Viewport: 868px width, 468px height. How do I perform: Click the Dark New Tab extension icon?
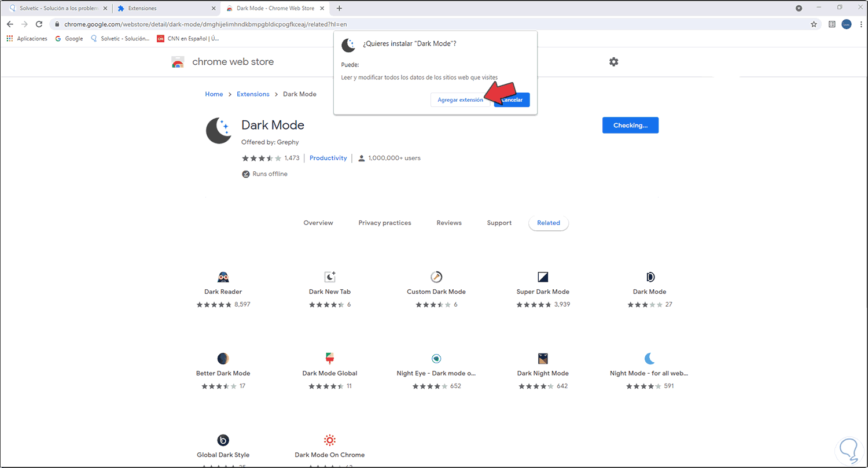click(330, 277)
